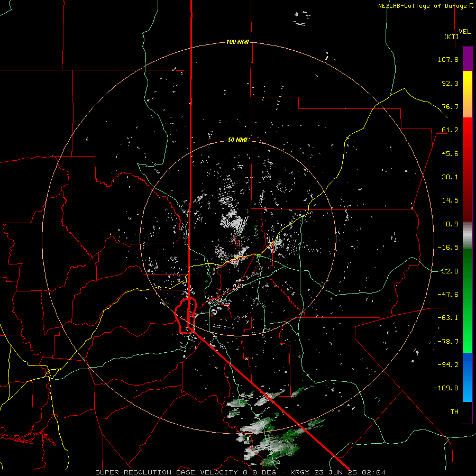Click the TH label on the legend
The height and width of the screenshot is (476, 476).
point(454,412)
